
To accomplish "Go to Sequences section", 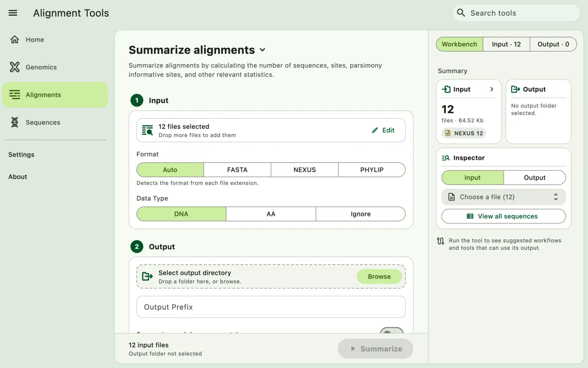I will (x=55, y=122).
